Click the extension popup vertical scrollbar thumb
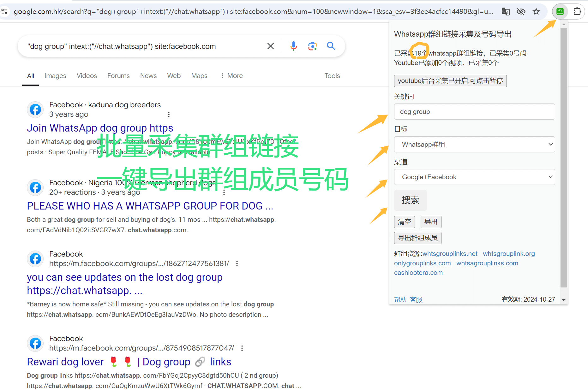Viewport: 588px width, 390px height. (x=564, y=158)
